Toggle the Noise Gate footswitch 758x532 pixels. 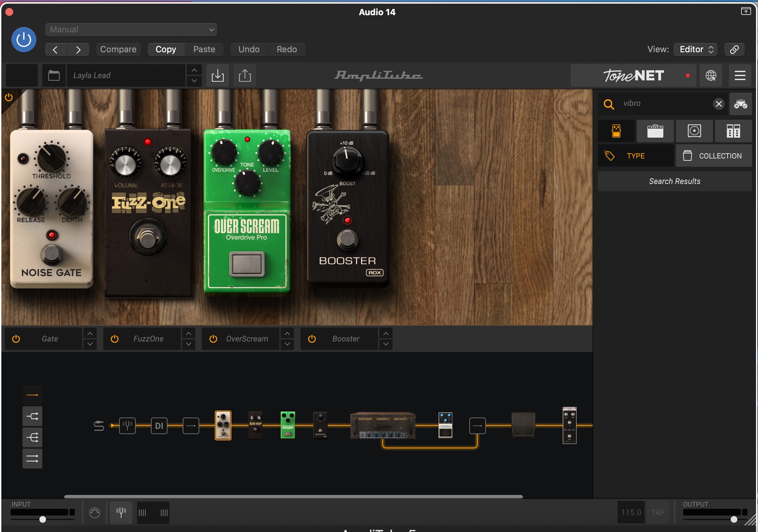[x=52, y=254]
